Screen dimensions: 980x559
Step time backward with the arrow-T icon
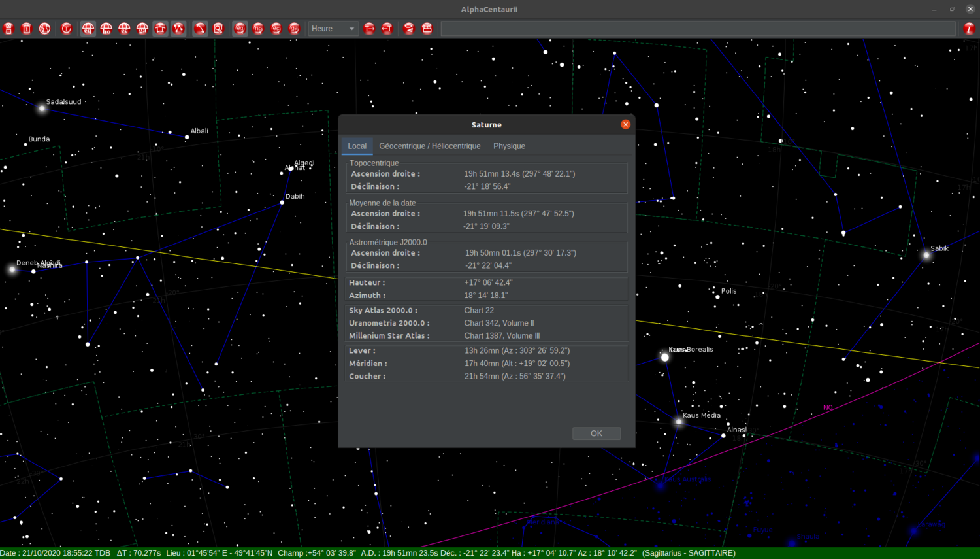click(386, 28)
